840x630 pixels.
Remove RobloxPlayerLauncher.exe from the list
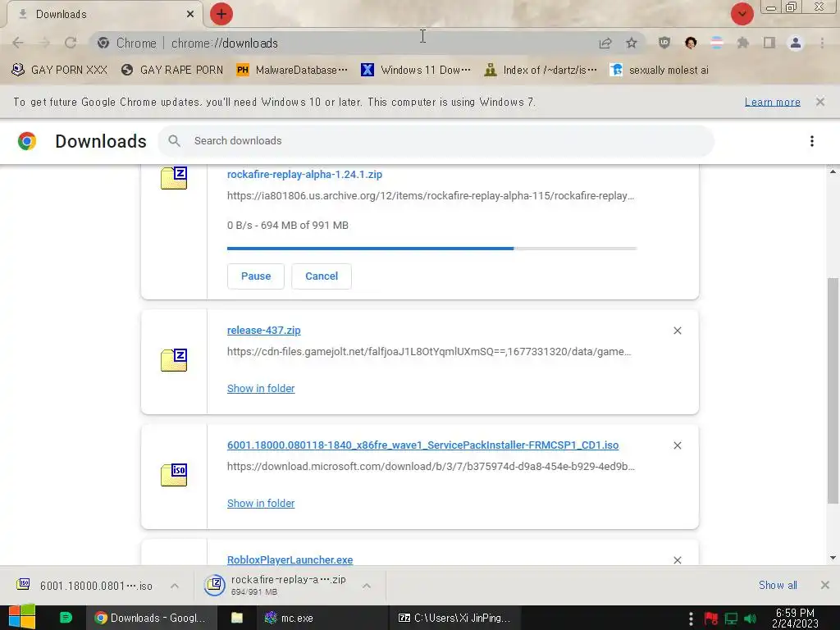(677, 559)
